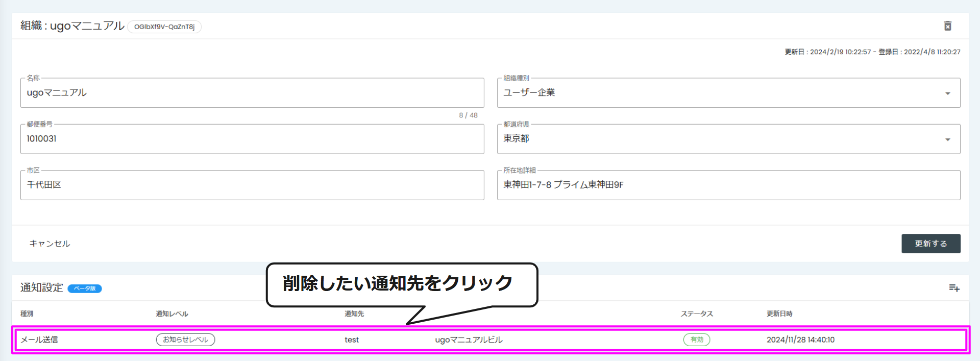The width and height of the screenshot is (980, 361).
Task: Expand the 都道府県 dropdown arrow
Action: coord(947,139)
